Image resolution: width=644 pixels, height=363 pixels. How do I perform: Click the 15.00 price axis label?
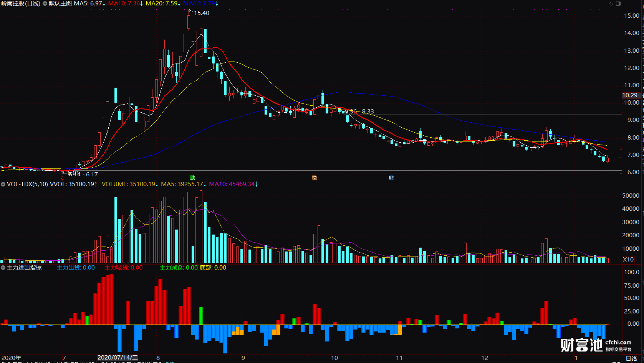coord(632,16)
